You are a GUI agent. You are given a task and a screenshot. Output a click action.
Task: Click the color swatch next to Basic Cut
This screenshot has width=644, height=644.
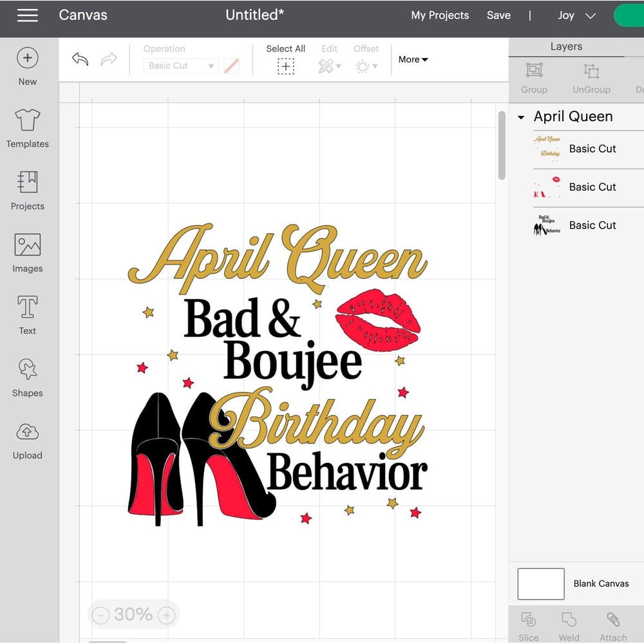click(231, 66)
